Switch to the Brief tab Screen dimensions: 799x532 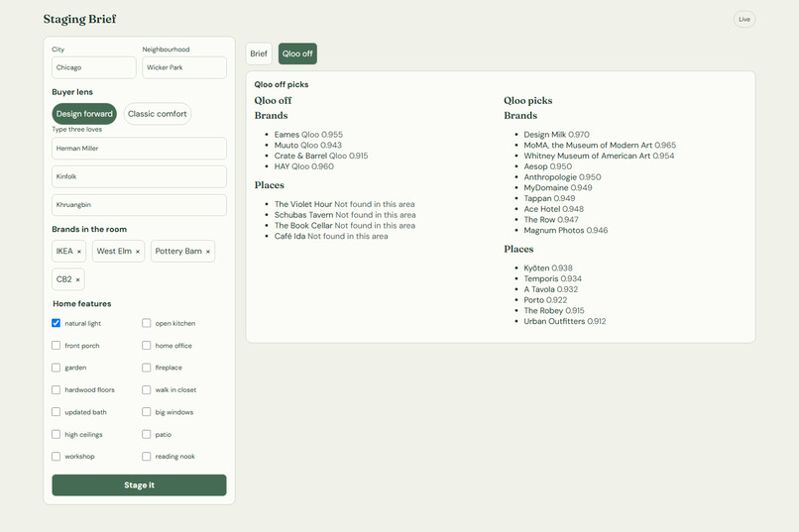(259, 53)
